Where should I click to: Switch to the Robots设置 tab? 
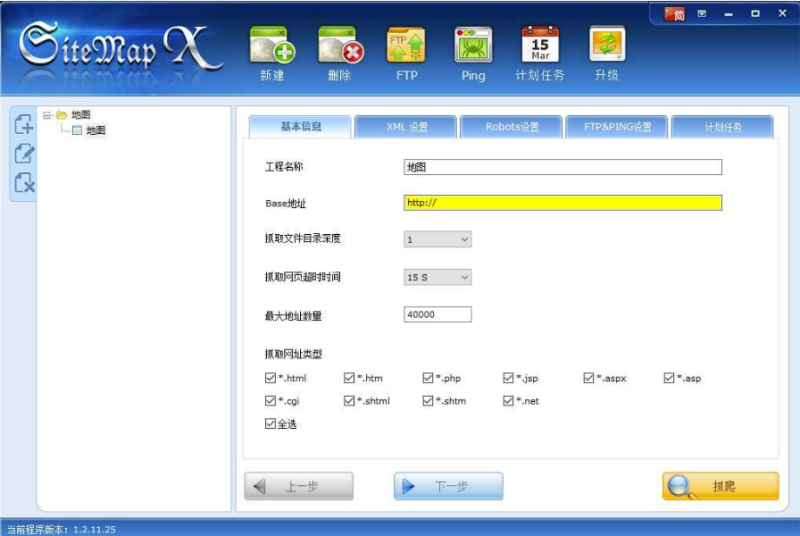[x=511, y=127]
